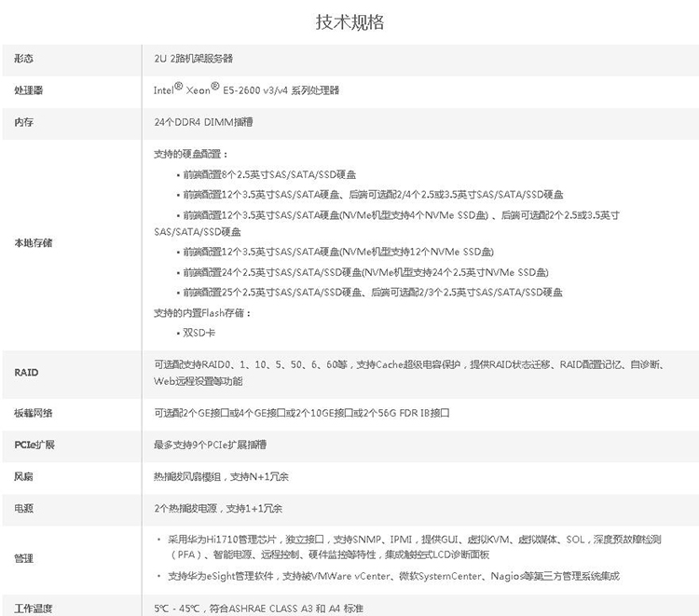Select the 内存 row label

(x=24, y=122)
